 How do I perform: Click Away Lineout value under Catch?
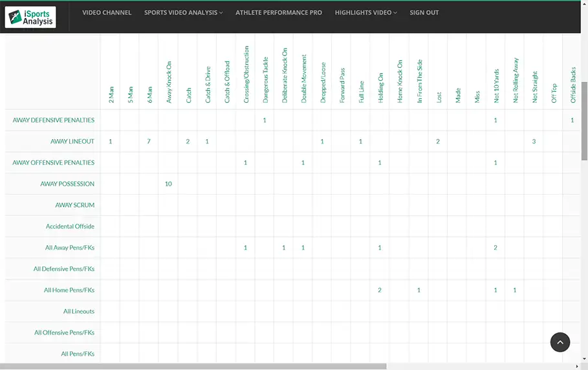[188, 141]
